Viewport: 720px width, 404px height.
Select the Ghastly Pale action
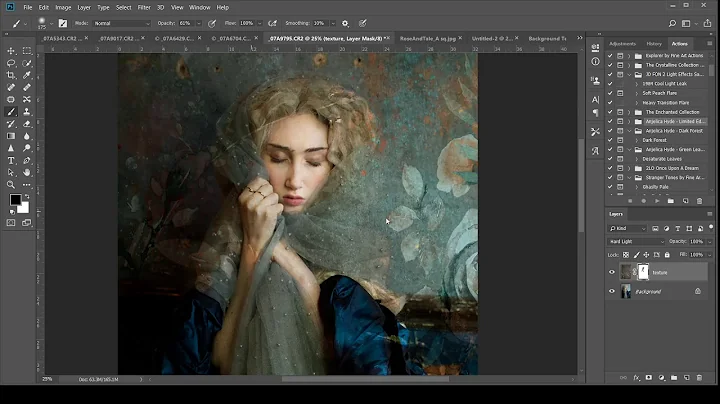pyautogui.click(x=656, y=187)
